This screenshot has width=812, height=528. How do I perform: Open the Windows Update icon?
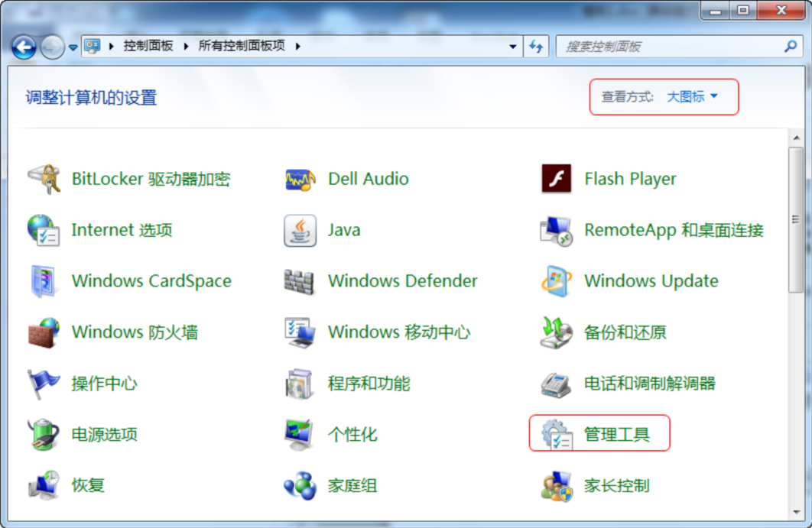557,281
